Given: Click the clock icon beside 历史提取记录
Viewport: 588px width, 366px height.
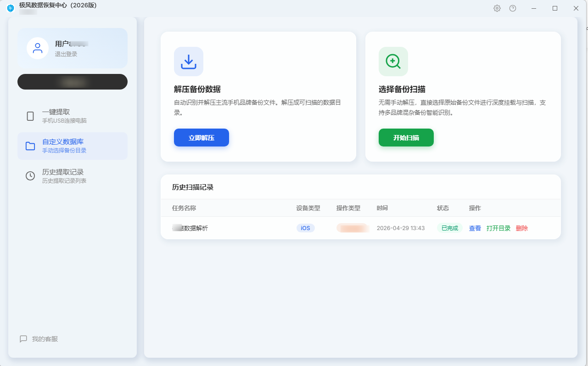Looking at the screenshot, I should click(x=30, y=176).
